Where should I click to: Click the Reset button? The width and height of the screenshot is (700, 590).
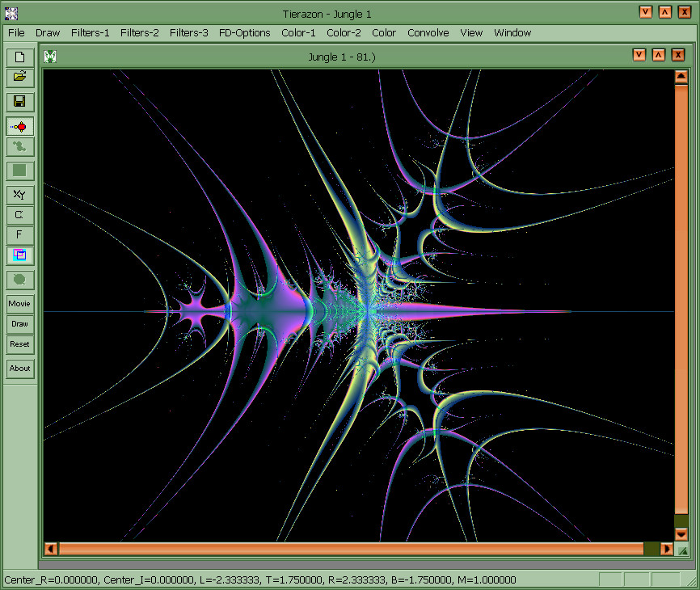(20, 344)
